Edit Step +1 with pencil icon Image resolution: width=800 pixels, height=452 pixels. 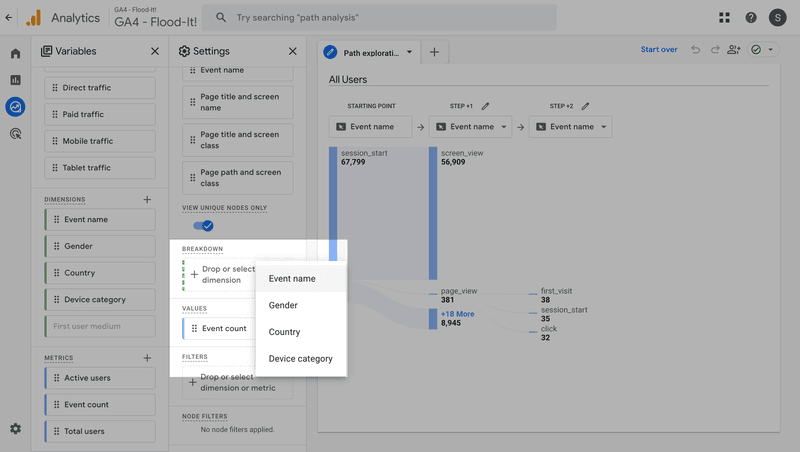(x=486, y=106)
